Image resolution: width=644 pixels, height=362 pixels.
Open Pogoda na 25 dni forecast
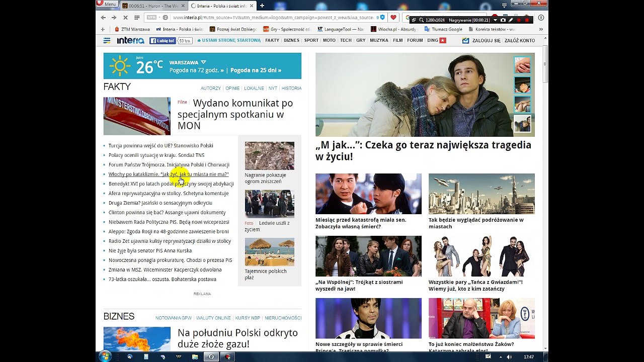coord(256,70)
